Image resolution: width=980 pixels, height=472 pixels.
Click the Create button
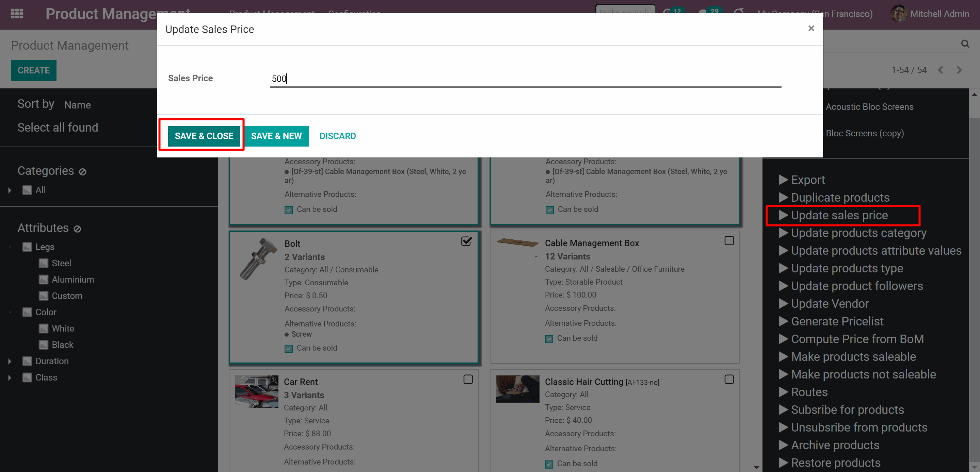[x=33, y=70]
